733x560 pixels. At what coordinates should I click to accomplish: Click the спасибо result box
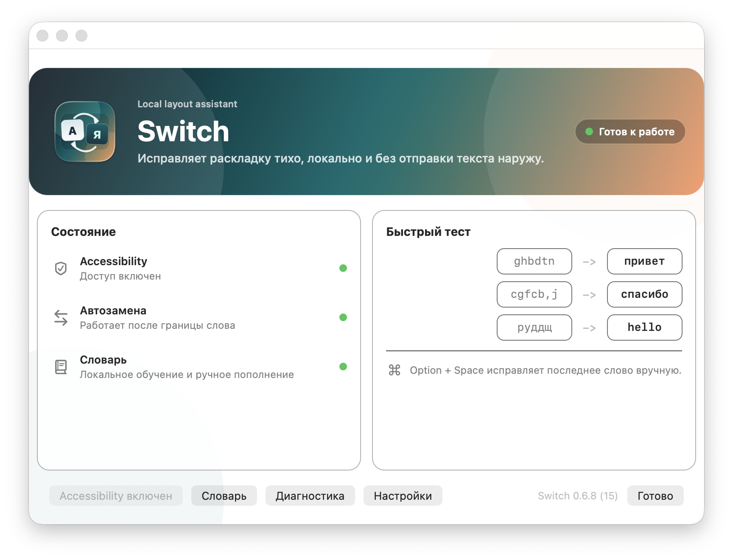coord(645,294)
